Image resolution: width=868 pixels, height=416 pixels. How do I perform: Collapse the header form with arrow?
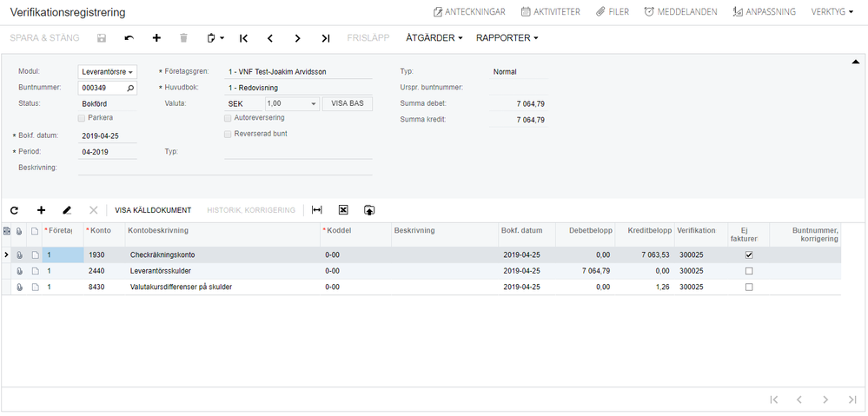coord(856,62)
